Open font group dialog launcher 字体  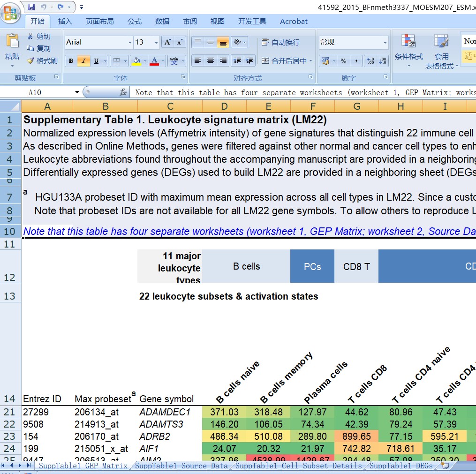click(x=183, y=77)
